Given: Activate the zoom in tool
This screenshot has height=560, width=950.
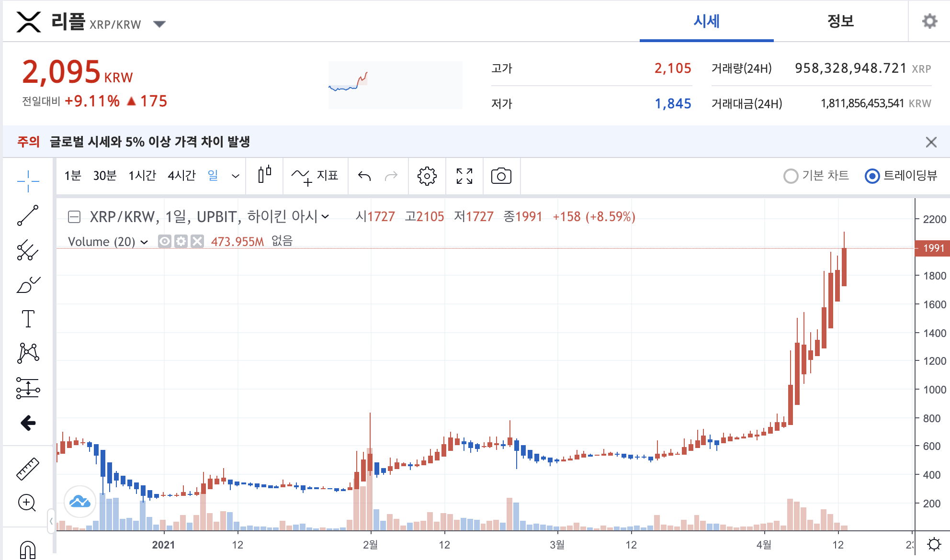Looking at the screenshot, I should pos(27,503).
